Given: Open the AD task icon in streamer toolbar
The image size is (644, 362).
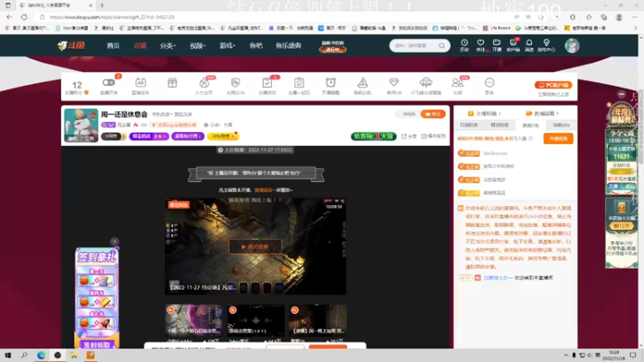Looking at the screenshot, I should click(x=140, y=85).
